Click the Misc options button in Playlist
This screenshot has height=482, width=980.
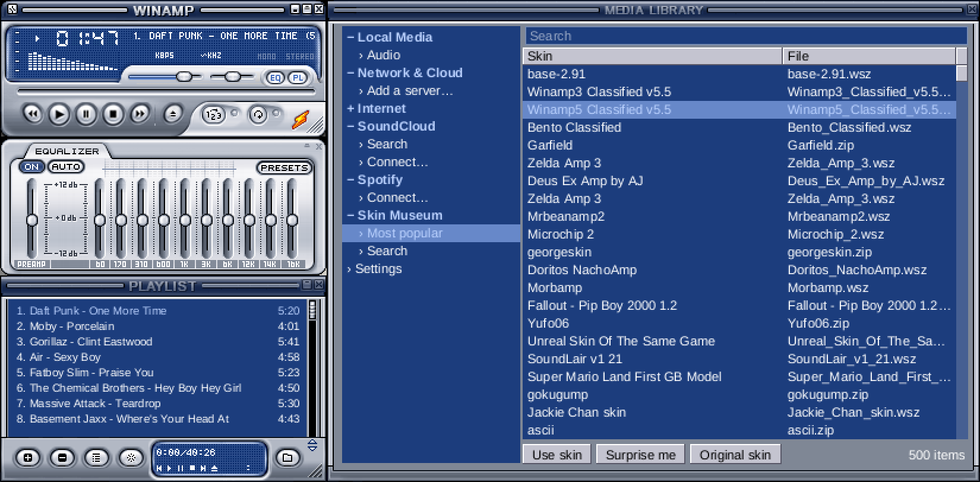coord(131,457)
